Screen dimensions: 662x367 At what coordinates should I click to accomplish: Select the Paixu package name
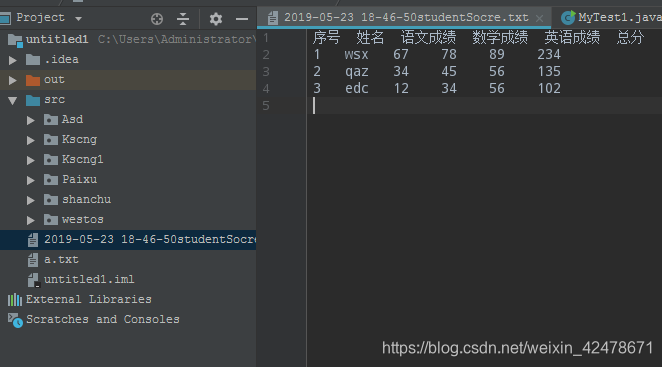(x=79, y=179)
